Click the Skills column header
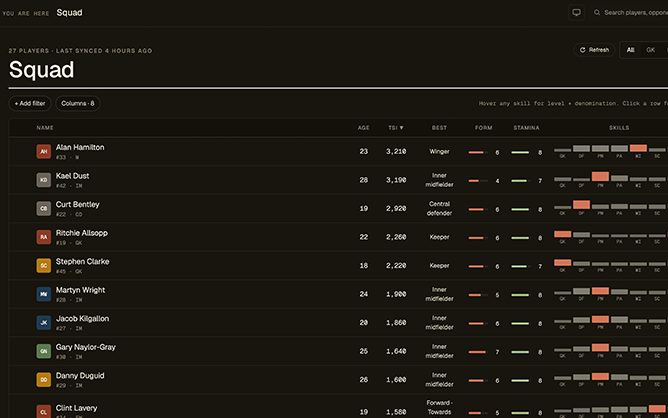Viewport: 668px width, 418px height. (619, 127)
